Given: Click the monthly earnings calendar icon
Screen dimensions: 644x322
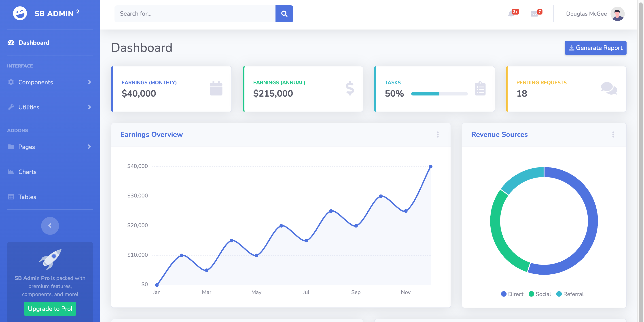Looking at the screenshot, I should [x=216, y=88].
